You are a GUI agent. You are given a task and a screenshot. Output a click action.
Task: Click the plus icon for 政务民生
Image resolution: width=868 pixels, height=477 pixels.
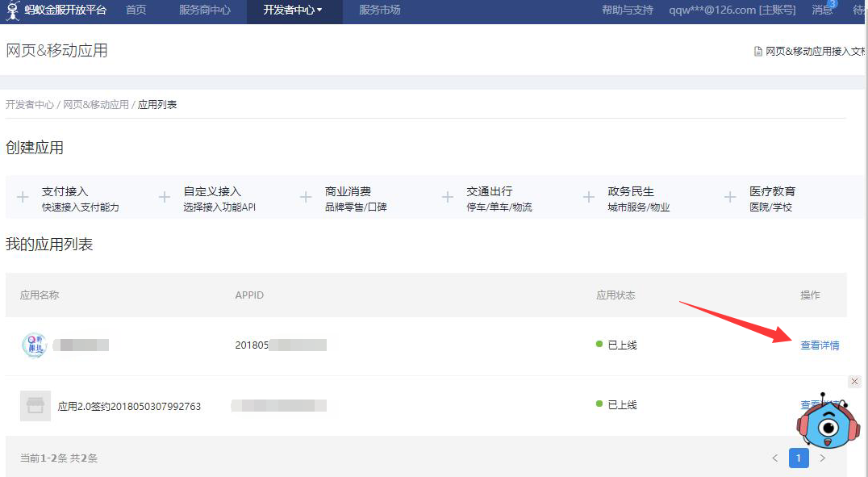click(x=589, y=198)
